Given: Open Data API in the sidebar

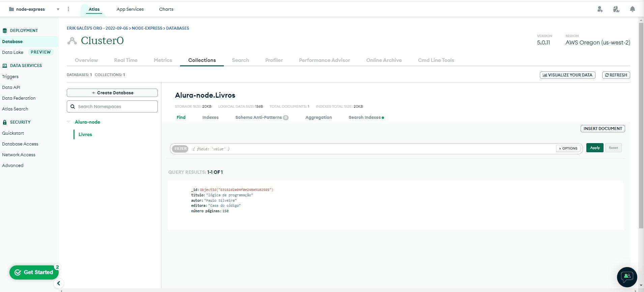Looking at the screenshot, I should click(x=11, y=87).
